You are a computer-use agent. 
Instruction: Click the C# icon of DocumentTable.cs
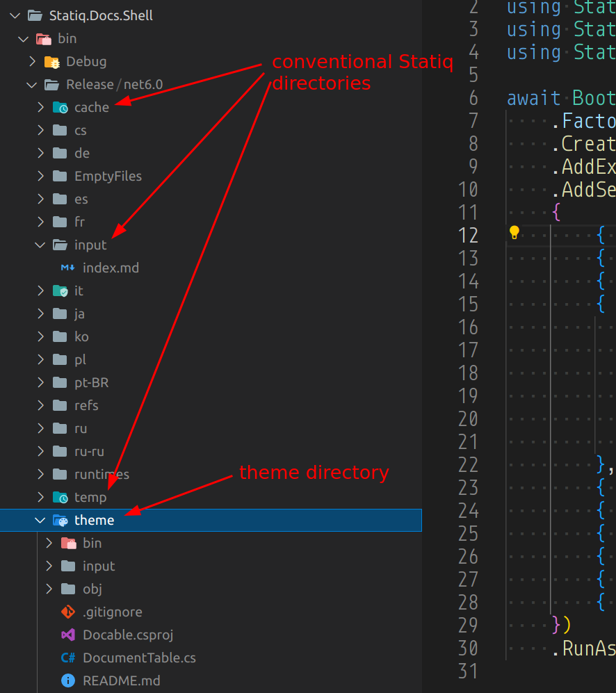(68, 658)
